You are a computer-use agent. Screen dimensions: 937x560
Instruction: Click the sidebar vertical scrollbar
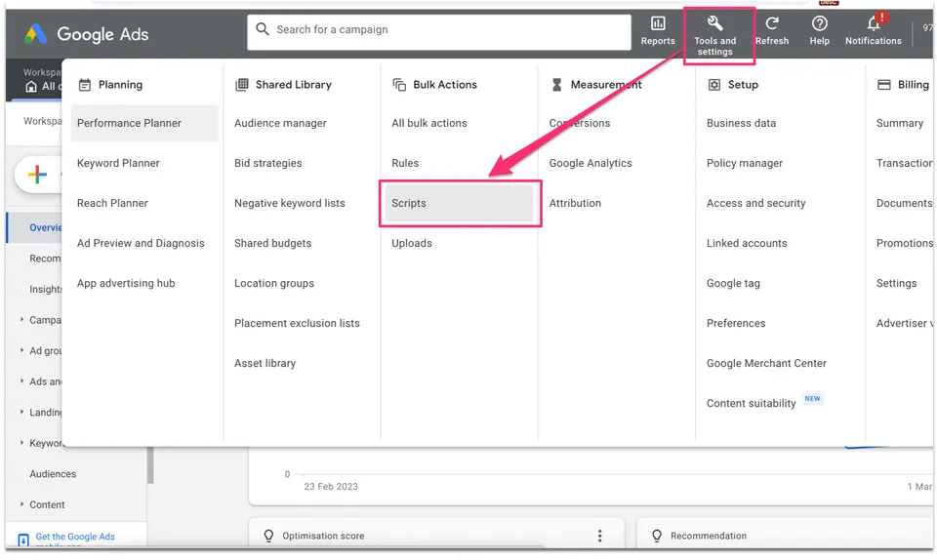pyautogui.click(x=150, y=464)
